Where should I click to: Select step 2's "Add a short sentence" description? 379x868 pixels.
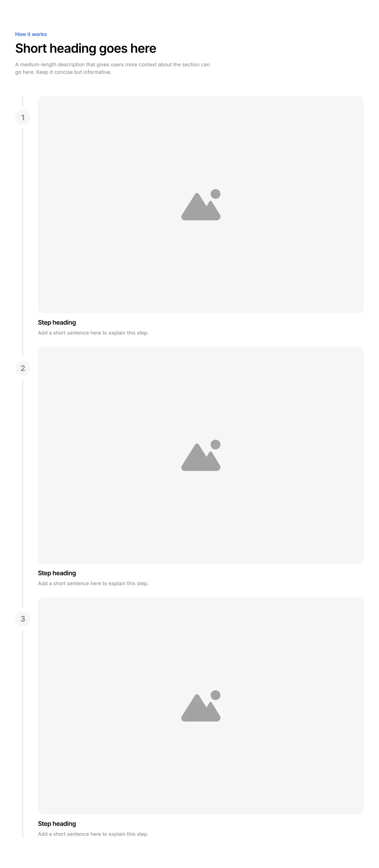(x=93, y=583)
